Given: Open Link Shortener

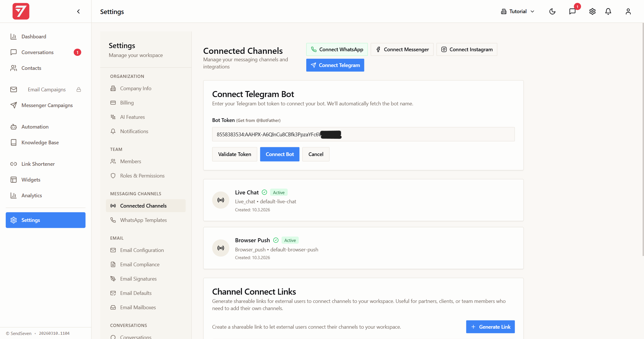Looking at the screenshot, I should coord(46,164).
